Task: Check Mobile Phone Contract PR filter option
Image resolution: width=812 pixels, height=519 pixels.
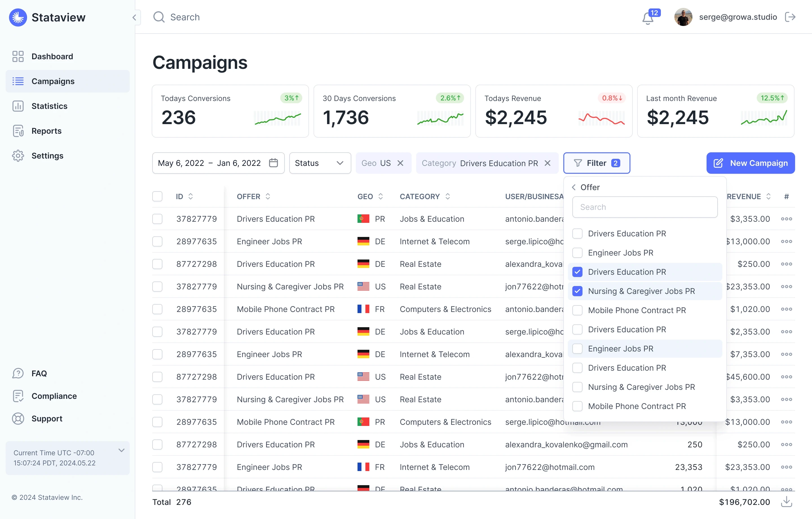Action: point(578,310)
